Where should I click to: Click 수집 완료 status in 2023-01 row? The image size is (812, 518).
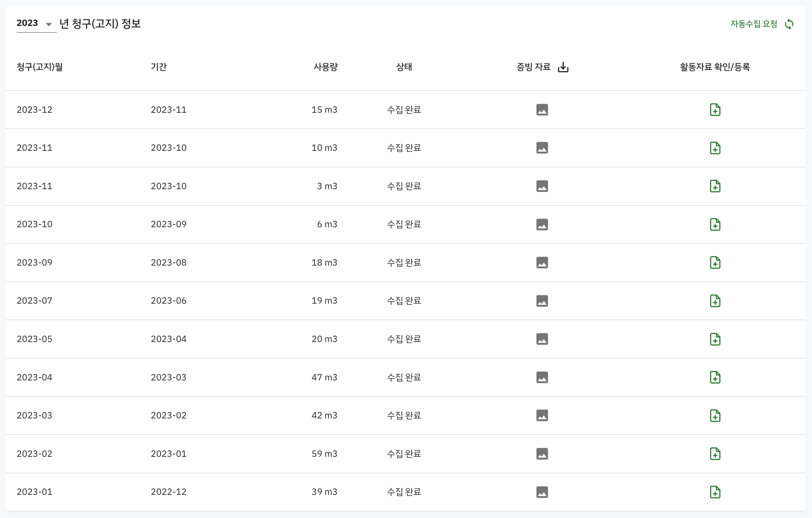coord(404,492)
